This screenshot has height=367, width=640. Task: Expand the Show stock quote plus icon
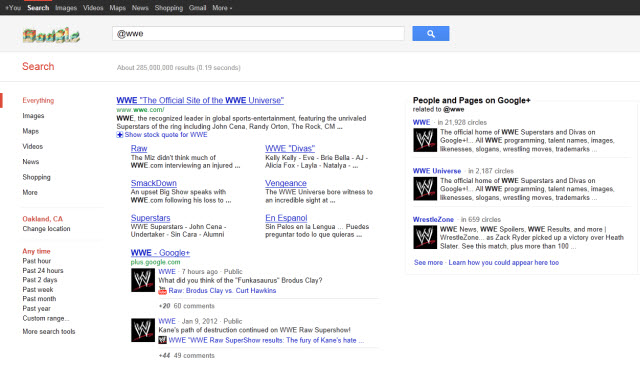pyautogui.click(x=120, y=135)
